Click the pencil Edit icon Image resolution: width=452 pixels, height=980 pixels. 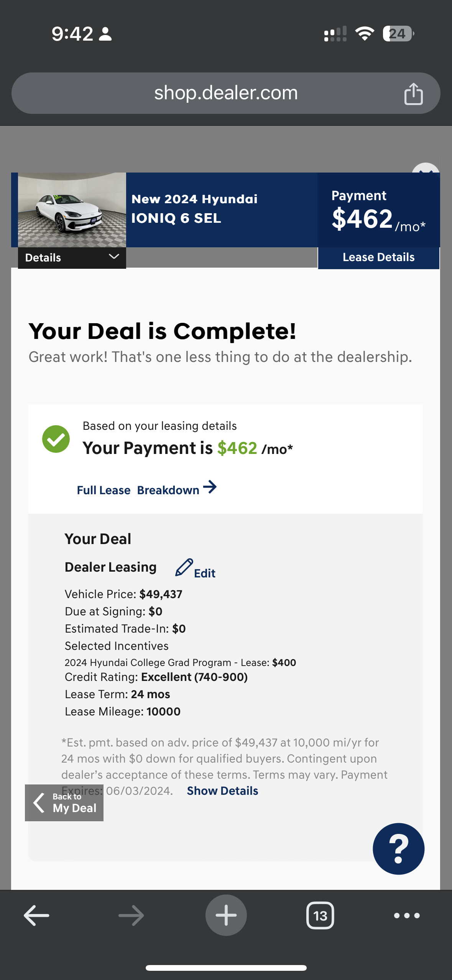click(x=184, y=567)
